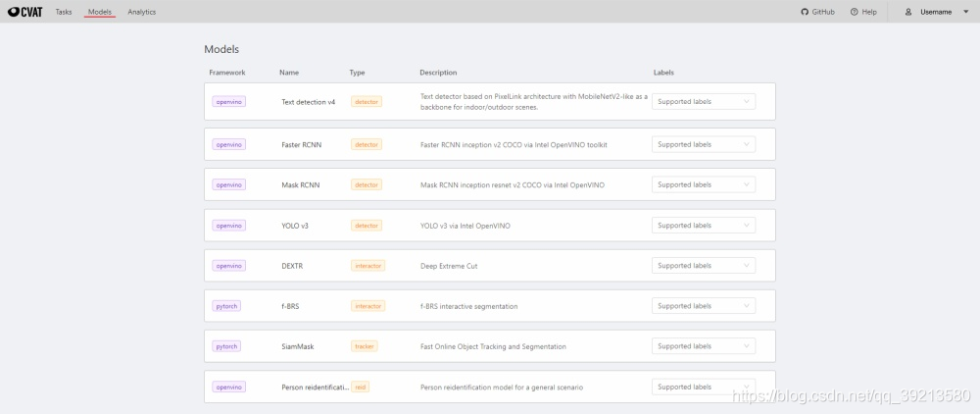Click the 'Deep Extreme Cut' description
This screenshot has height=414, width=980.
[x=449, y=266]
